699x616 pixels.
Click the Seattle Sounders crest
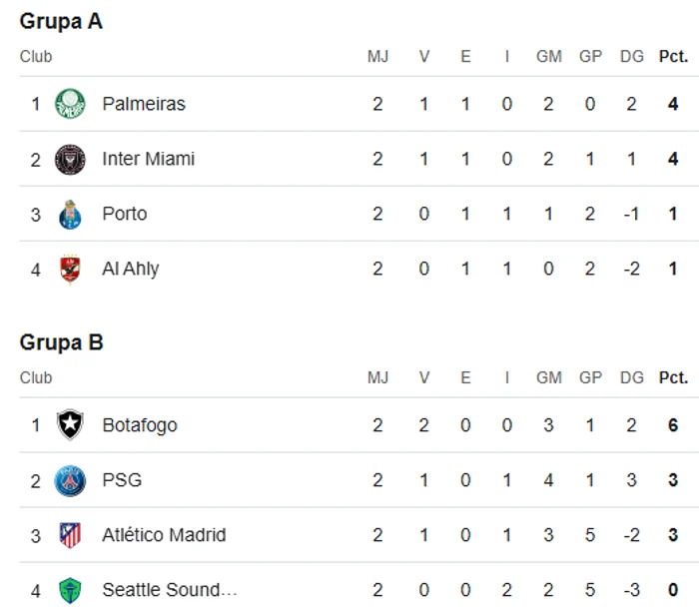[x=70, y=590]
